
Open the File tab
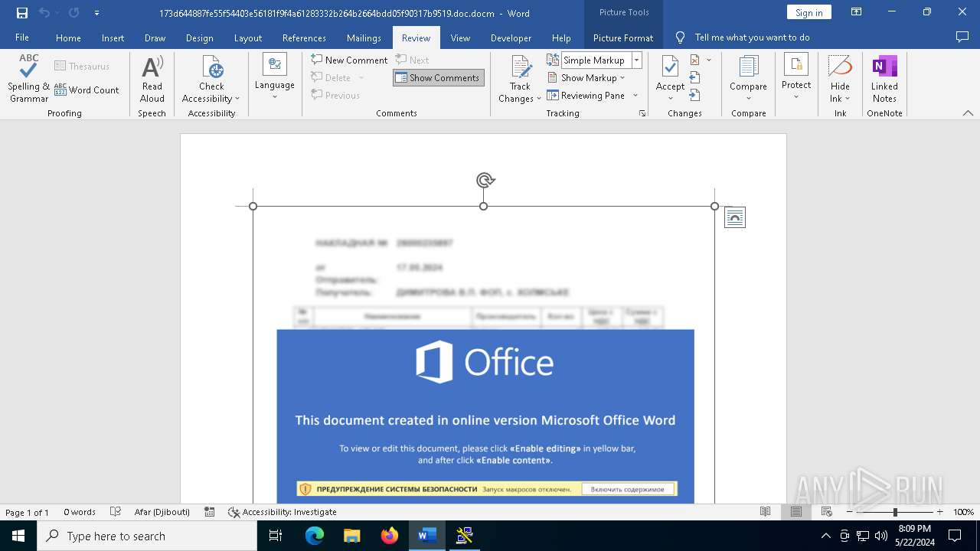tap(22, 37)
